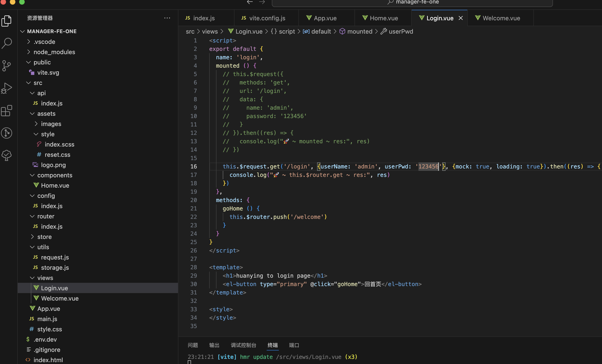Expand the images folder
Image resolution: width=602 pixels, height=364 pixels.
tap(98, 123)
